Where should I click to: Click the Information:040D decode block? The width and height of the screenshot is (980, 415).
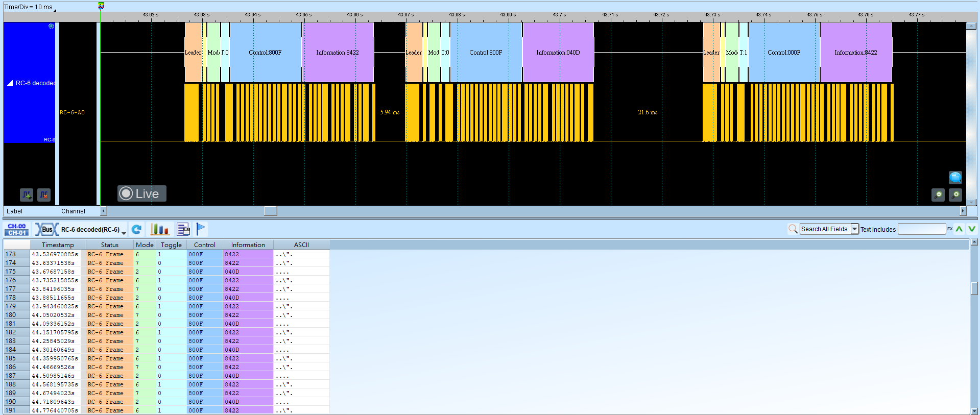coord(558,52)
